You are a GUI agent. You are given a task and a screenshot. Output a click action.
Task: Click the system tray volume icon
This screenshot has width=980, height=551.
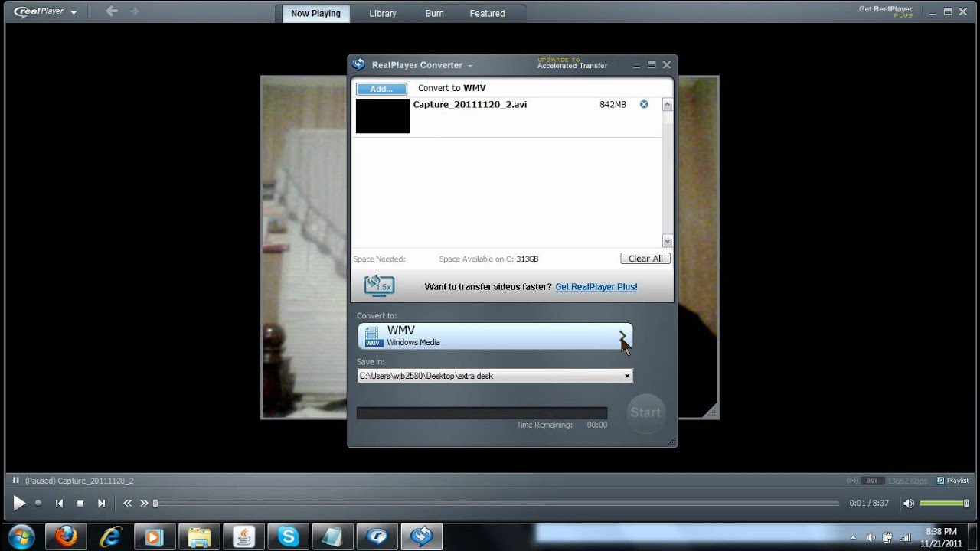click(871, 537)
